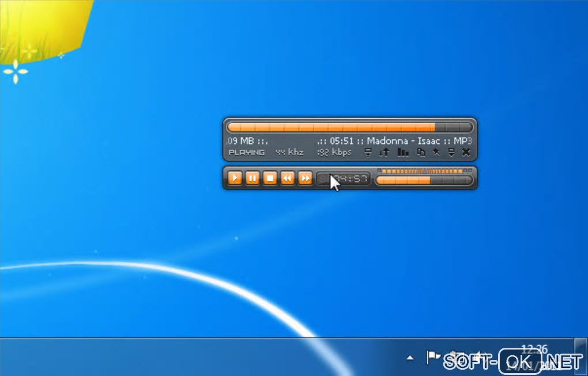
Task: Fast-forward using the double-right arrow button
Action: tap(306, 178)
